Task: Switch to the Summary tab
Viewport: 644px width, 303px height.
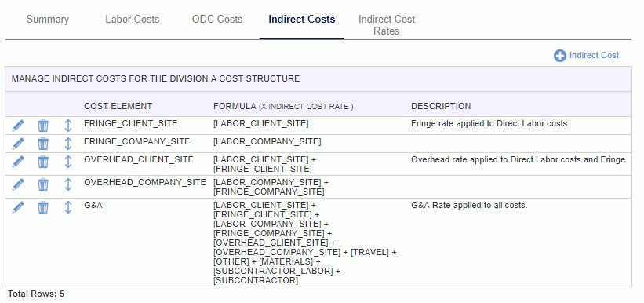Action: (x=48, y=20)
